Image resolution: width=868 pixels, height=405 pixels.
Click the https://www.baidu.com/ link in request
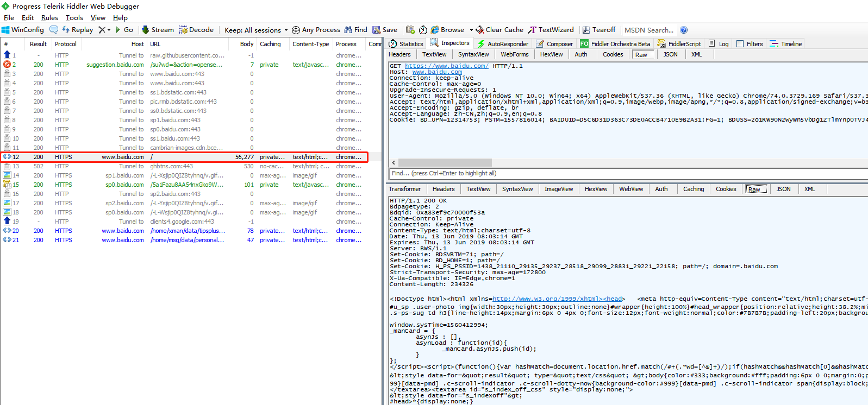[x=446, y=66]
